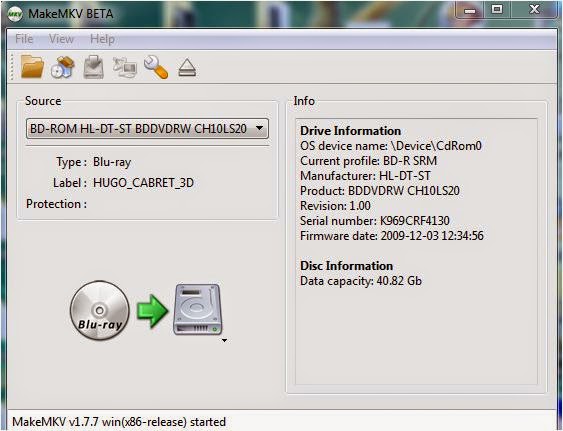Click Serial number K969CRF4130 line
The width and height of the screenshot is (563, 431).
tap(375, 221)
